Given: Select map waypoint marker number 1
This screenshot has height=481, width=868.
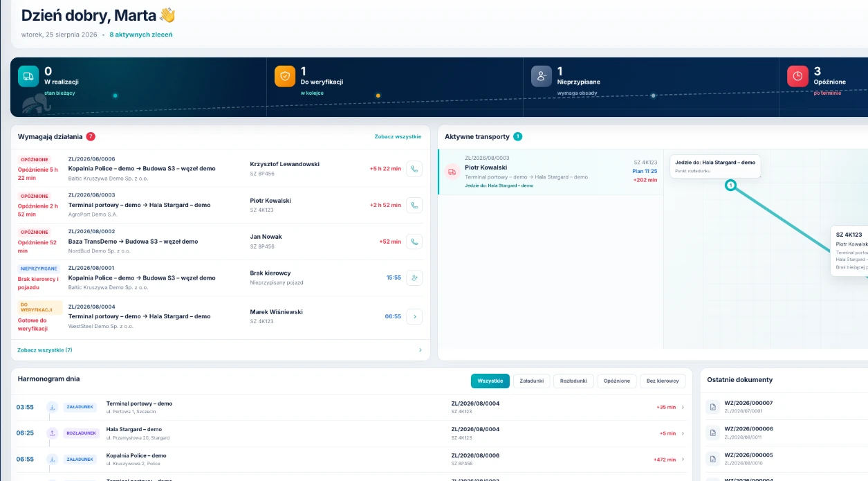Looking at the screenshot, I should pos(730,185).
